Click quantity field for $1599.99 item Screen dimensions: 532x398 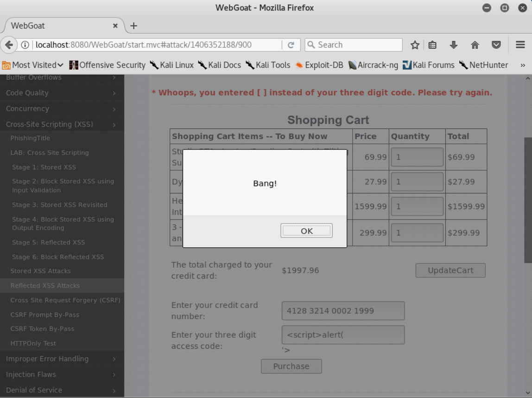point(417,206)
